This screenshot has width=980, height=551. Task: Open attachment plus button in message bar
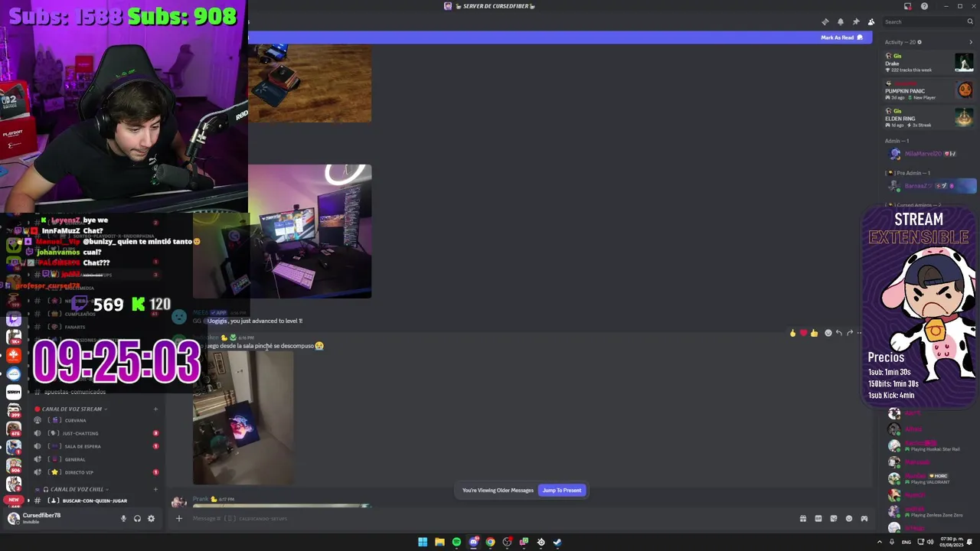pos(178,518)
